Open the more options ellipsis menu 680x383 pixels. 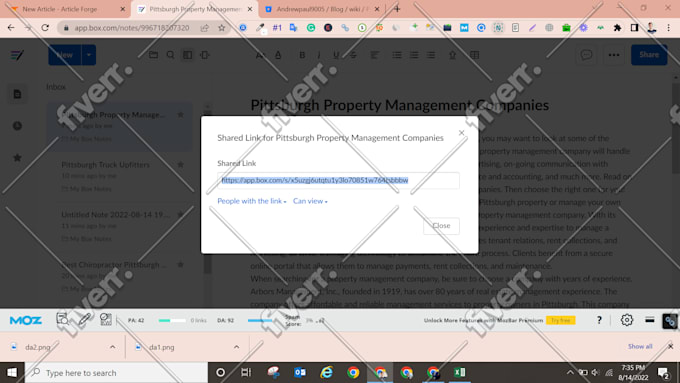coord(614,55)
